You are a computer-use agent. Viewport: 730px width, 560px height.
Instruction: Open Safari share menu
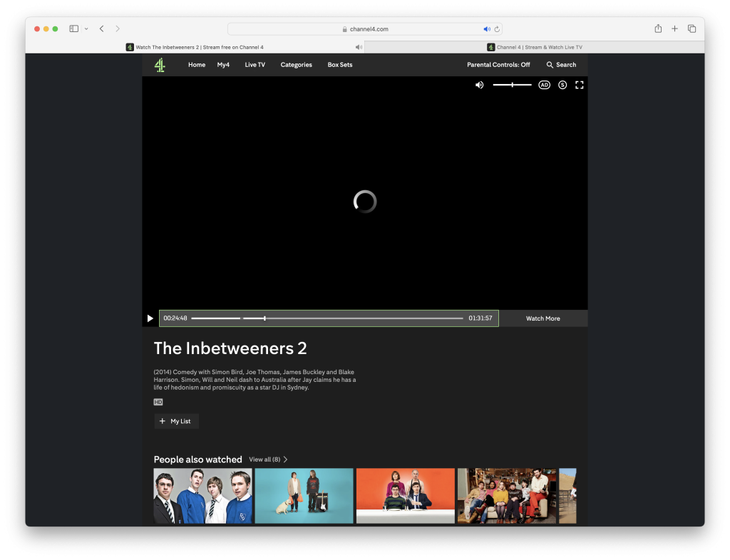[658, 28]
